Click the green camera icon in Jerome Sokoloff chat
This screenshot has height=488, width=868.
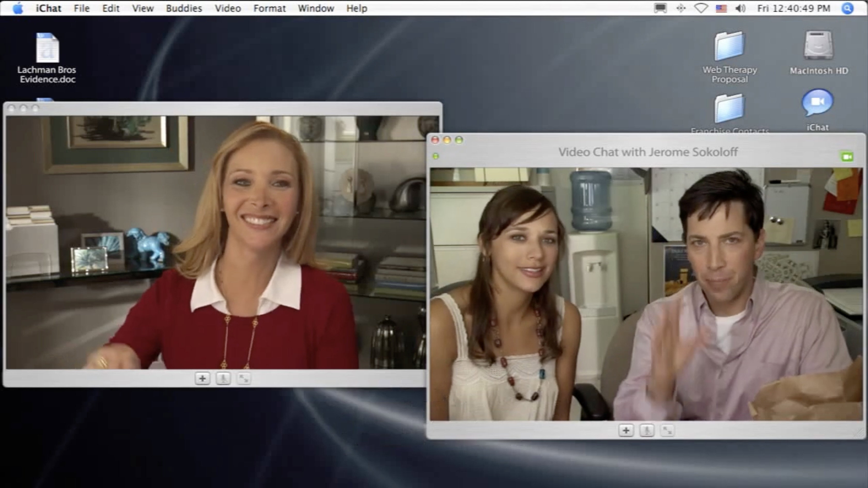[847, 157]
